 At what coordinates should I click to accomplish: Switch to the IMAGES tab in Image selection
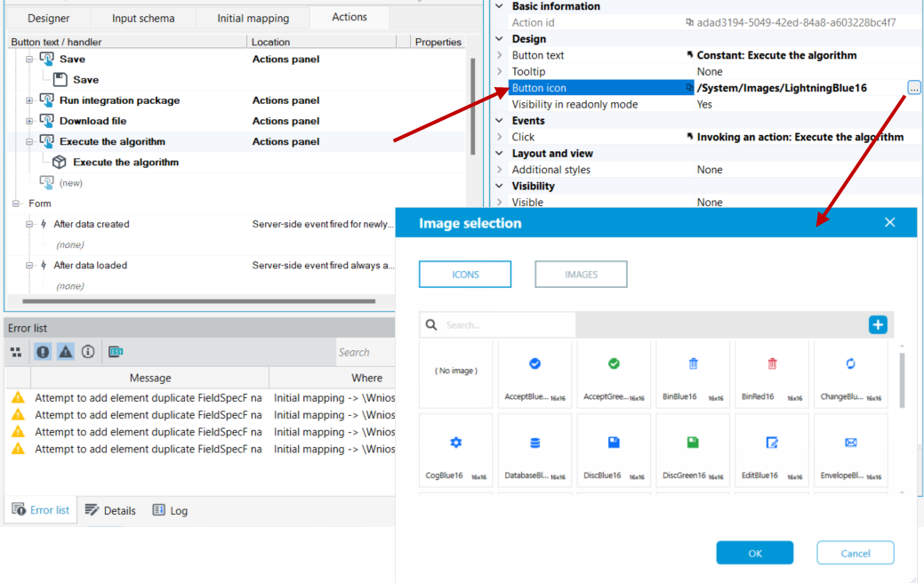coord(581,275)
